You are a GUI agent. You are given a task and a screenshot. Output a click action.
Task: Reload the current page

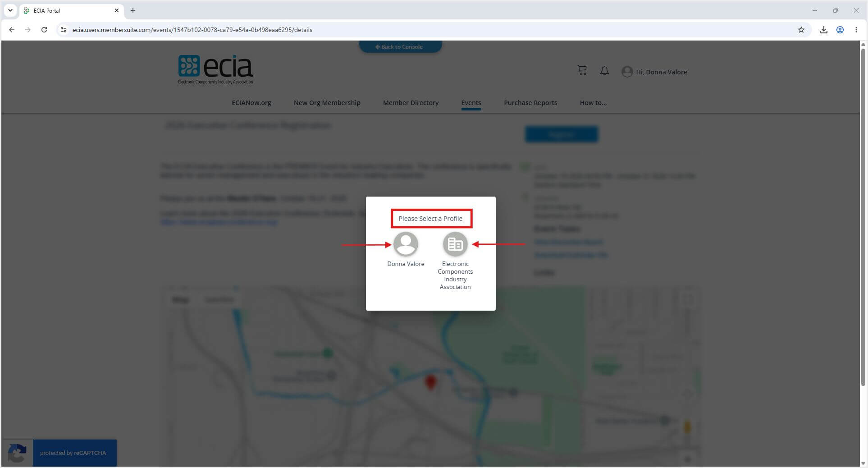click(44, 30)
